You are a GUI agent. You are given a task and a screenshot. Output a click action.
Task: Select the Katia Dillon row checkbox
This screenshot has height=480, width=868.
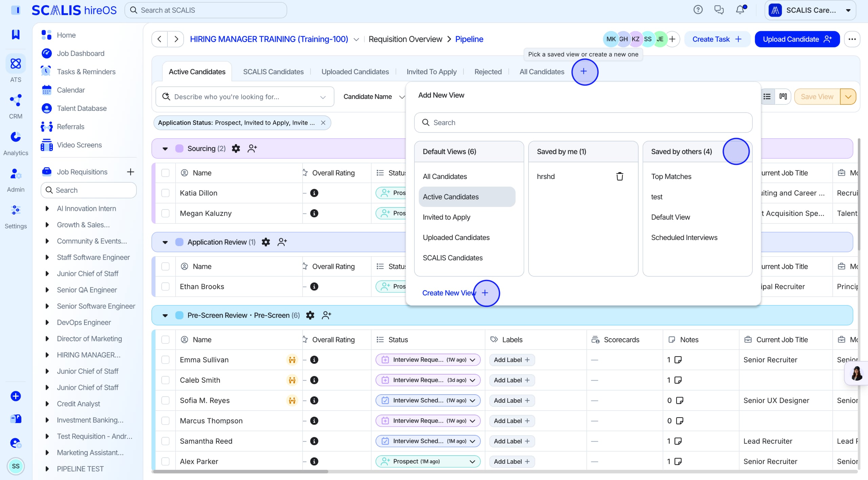[165, 193]
